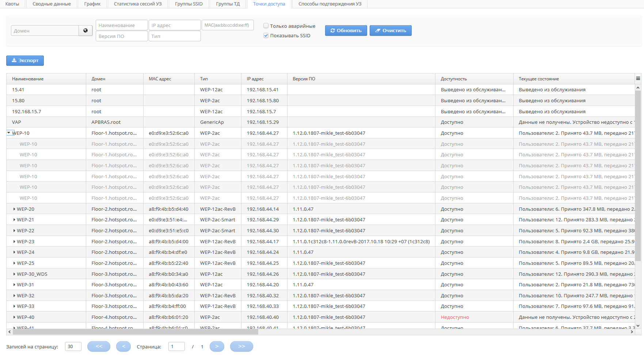The width and height of the screenshot is (644, 355).
Task: Click the table's scroll-down arrow
Action: 638,325
